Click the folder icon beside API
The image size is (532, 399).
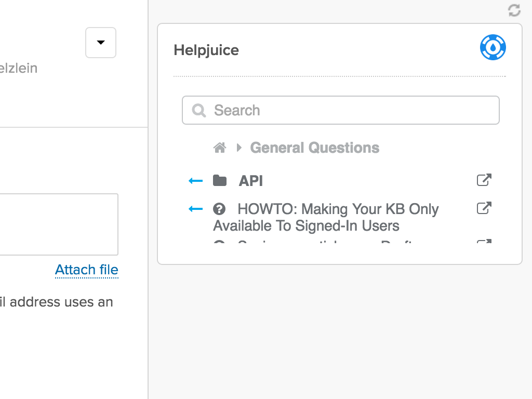220,181
